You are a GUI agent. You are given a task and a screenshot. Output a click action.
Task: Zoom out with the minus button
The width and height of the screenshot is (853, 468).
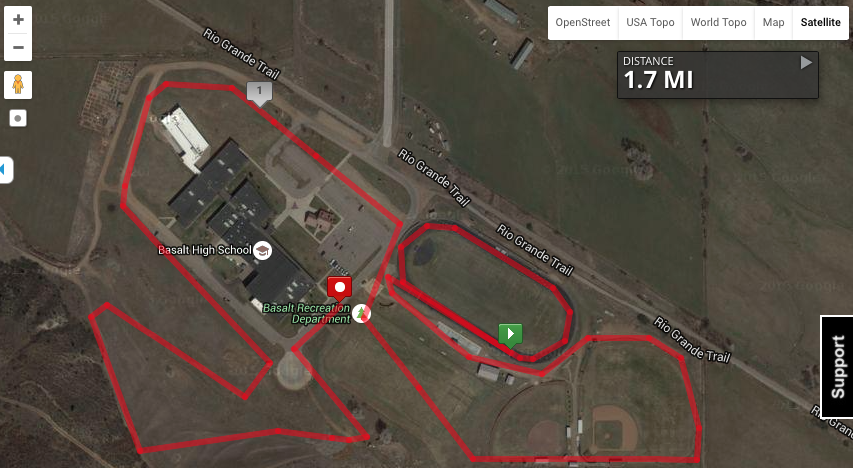pyautogui.click(x=18, y=47)
